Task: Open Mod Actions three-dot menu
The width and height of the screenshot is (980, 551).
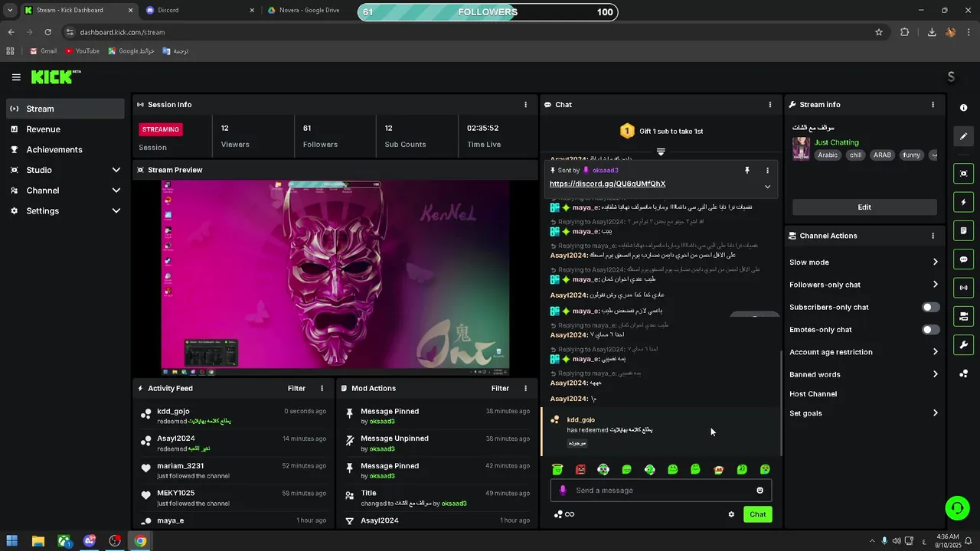Action: (525, 389)
